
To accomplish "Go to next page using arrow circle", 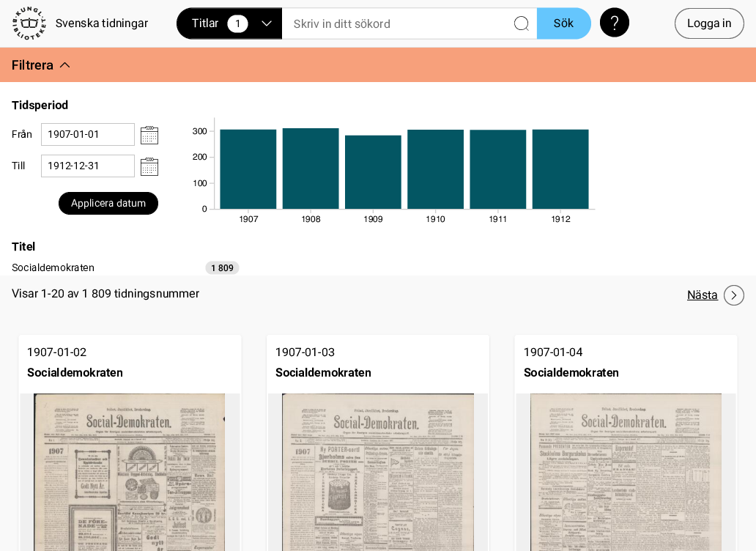I will click(734, 295).
